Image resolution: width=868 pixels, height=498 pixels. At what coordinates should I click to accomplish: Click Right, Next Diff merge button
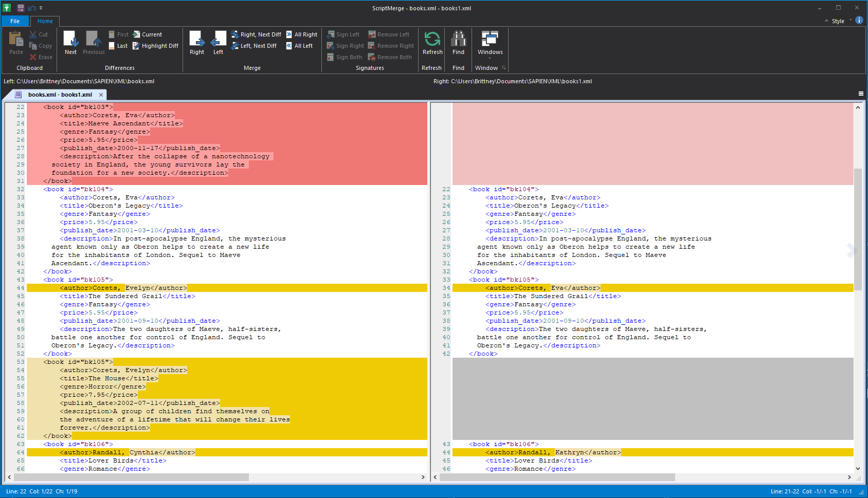point(256,34)
